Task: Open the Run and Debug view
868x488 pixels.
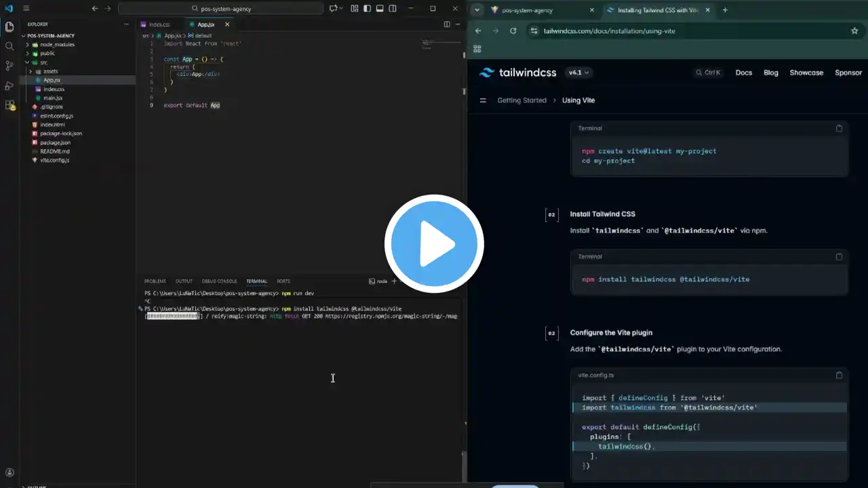Action: [9, 85]
